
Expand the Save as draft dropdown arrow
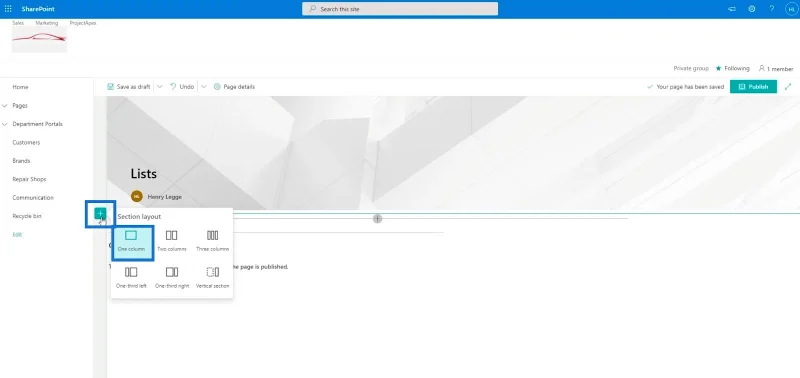tap(160, 87)
